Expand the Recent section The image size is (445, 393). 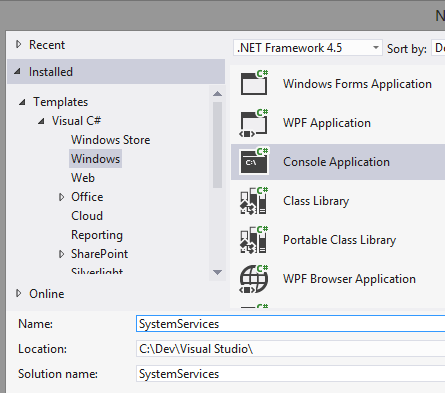tap(19, 44)
